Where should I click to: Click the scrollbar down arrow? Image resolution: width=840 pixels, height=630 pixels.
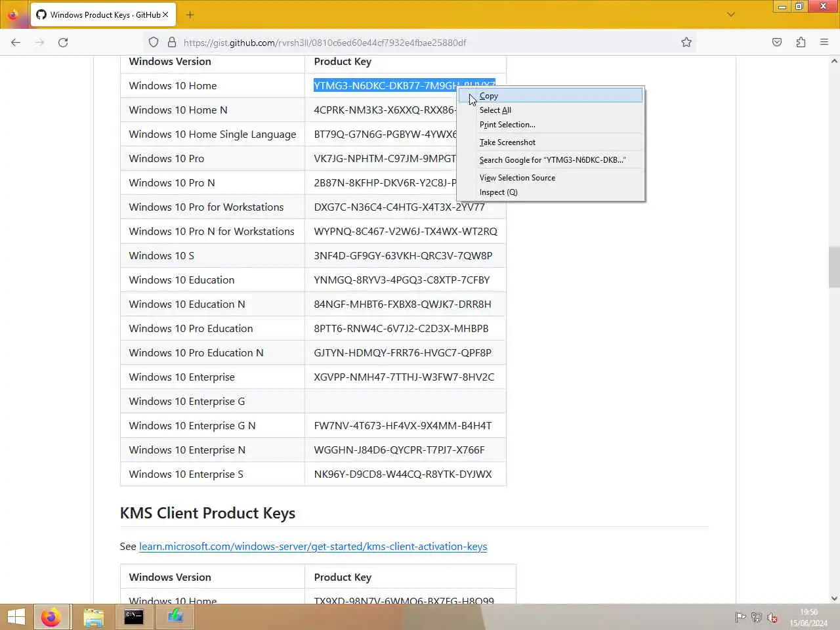tap(834, 598)
